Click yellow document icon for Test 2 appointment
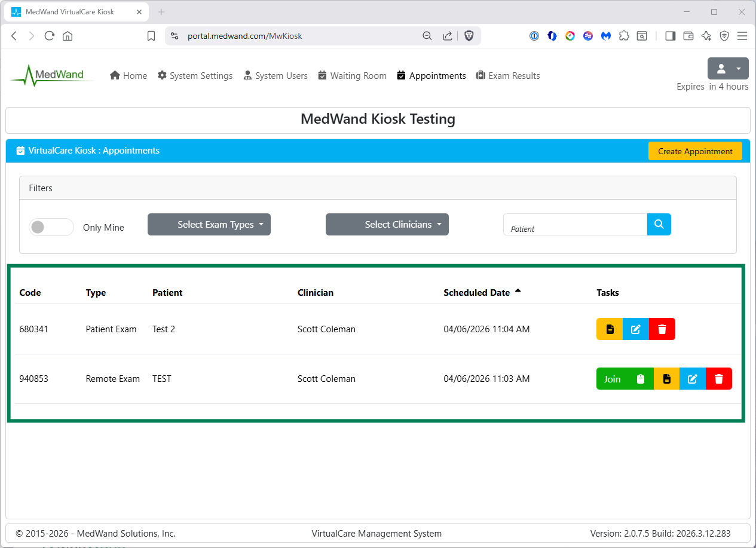 pyautogui.click(x=610, y=329)
